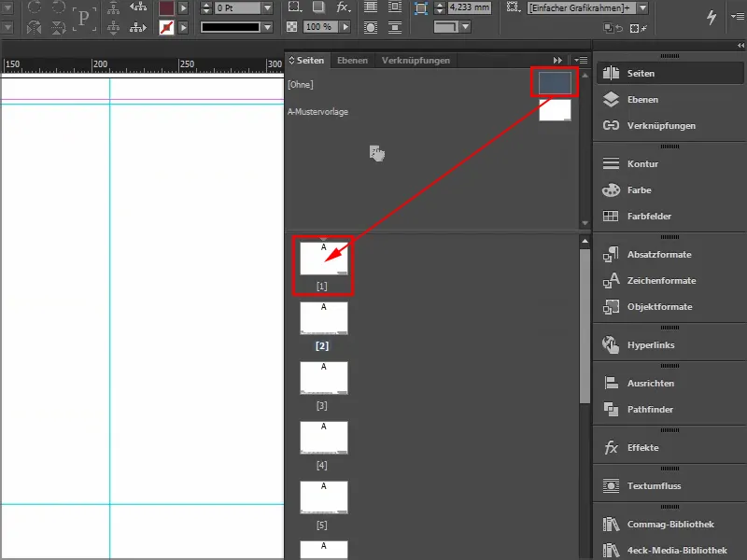Click clear overrides icon

click(639, 29)
